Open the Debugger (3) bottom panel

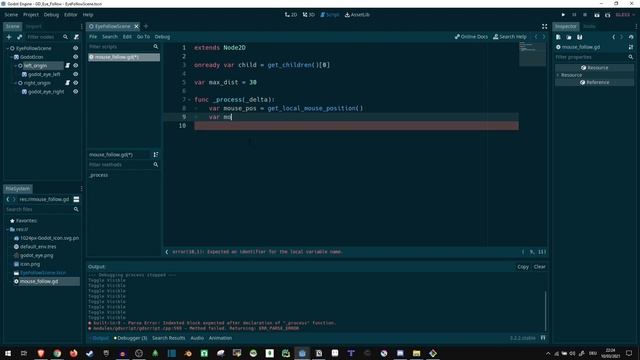[x=130, y=338]
